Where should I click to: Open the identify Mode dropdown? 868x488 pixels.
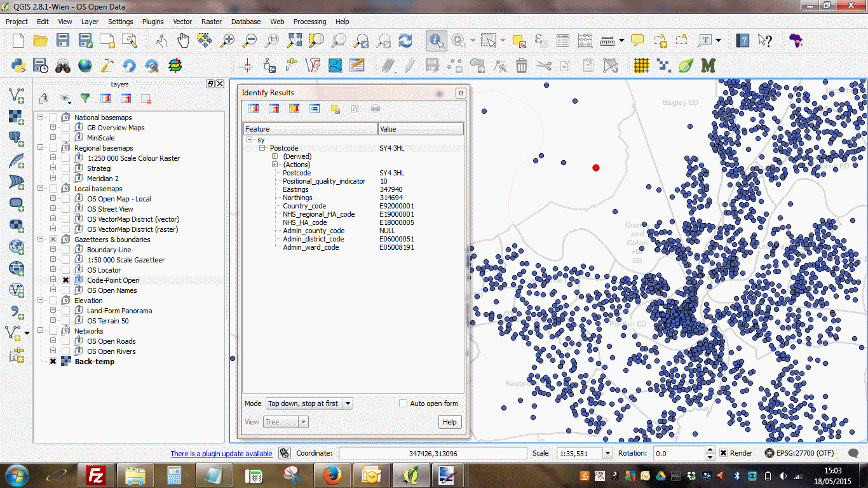pos(309,403)
